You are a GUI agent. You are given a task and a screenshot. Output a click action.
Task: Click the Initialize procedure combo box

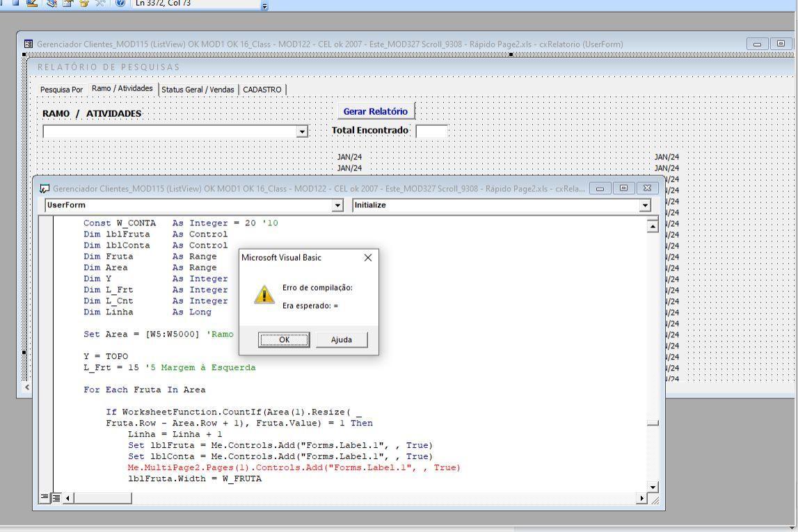[502, 205]
